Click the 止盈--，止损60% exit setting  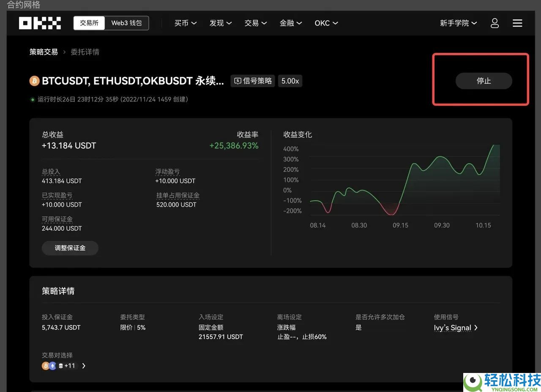pyautogui.click(x=302, y=337)
